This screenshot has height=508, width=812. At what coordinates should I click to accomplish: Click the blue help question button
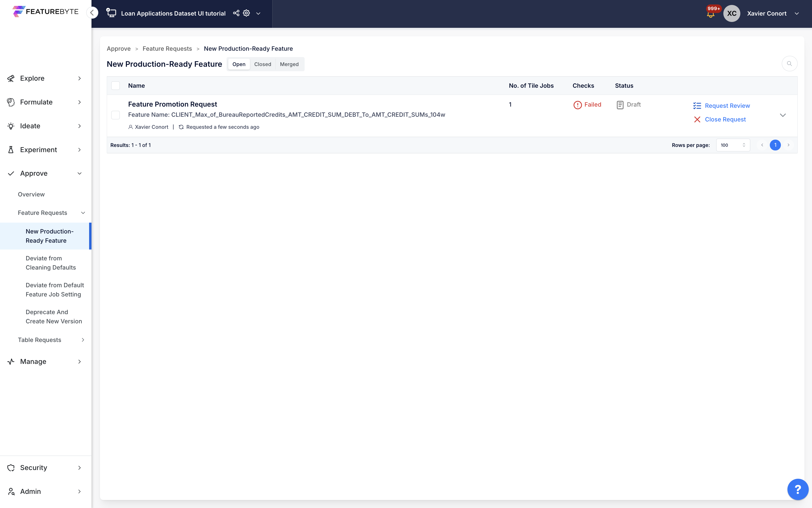click(x=798, y=489)
